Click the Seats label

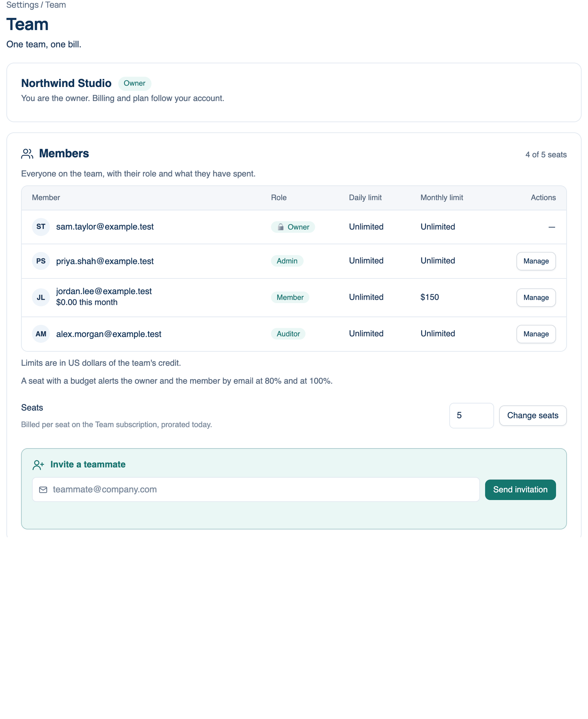32,408
